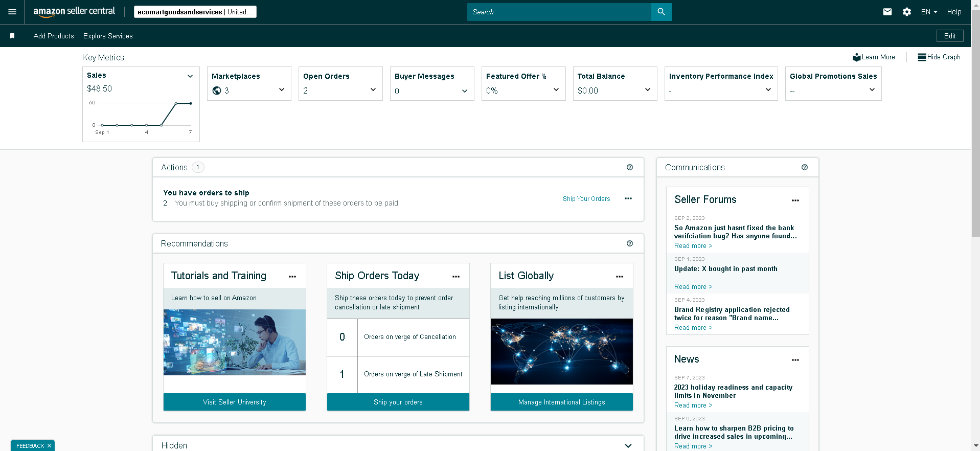
Task: Click Orders on verge of Cancellation row
Action: pos(398,337)
